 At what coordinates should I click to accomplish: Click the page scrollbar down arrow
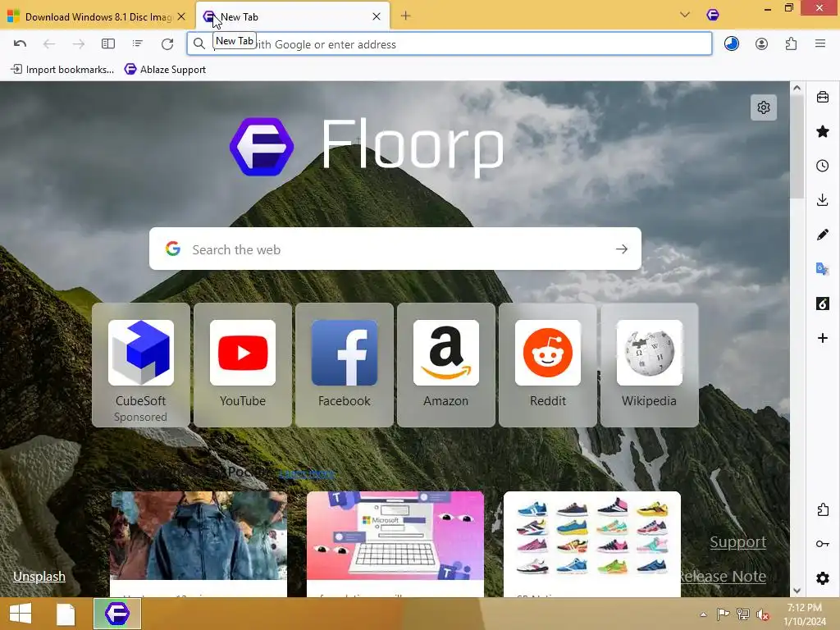pos(797,591)
